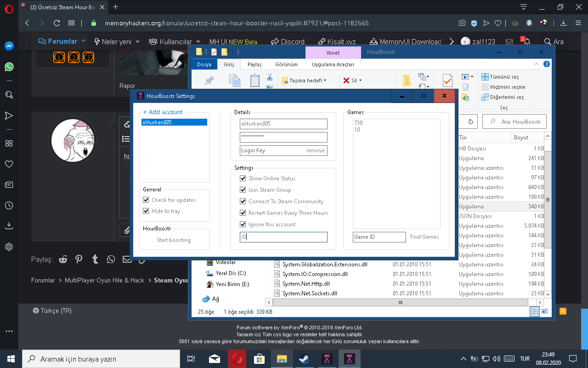
Task: Share the post on Pinterest
Action: 79,259
